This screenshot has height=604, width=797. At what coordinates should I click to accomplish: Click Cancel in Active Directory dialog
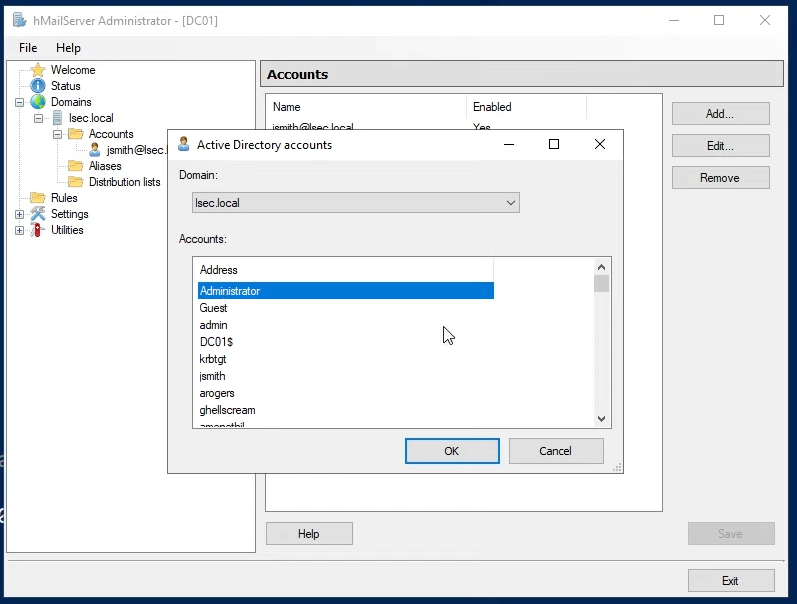[556, 451]
